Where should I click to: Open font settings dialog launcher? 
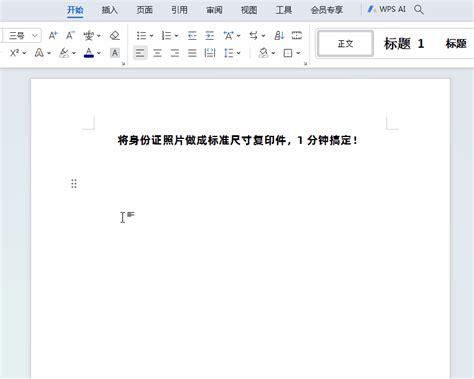tap(124, 64)
